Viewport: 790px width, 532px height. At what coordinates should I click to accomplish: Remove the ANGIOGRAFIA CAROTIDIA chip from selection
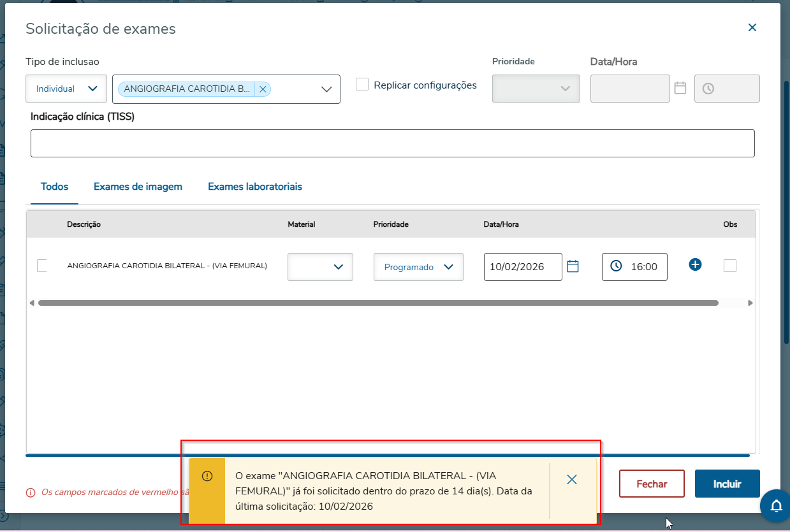[x=263, y=89]
